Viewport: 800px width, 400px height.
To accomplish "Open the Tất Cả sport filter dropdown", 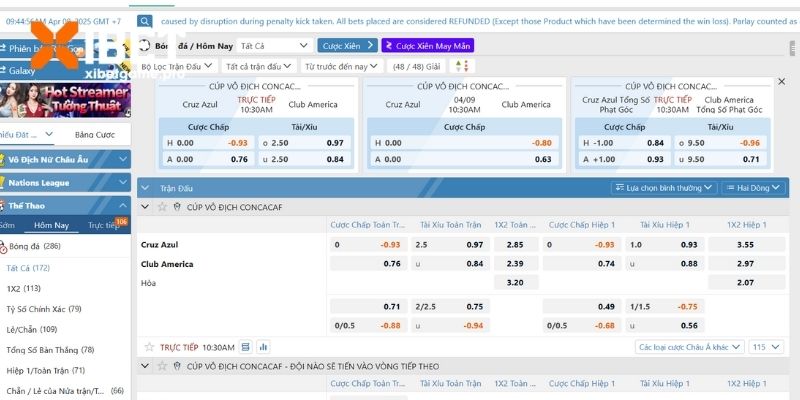I will [x=275, y=45].
